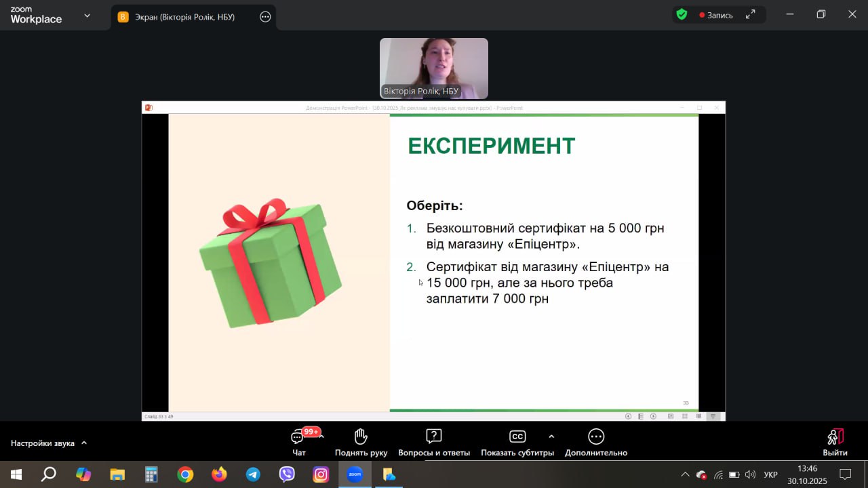The height and width of the screenshot is (488, 868).
Task: Click the green encryption shield icon
Action: pos(682,14)
